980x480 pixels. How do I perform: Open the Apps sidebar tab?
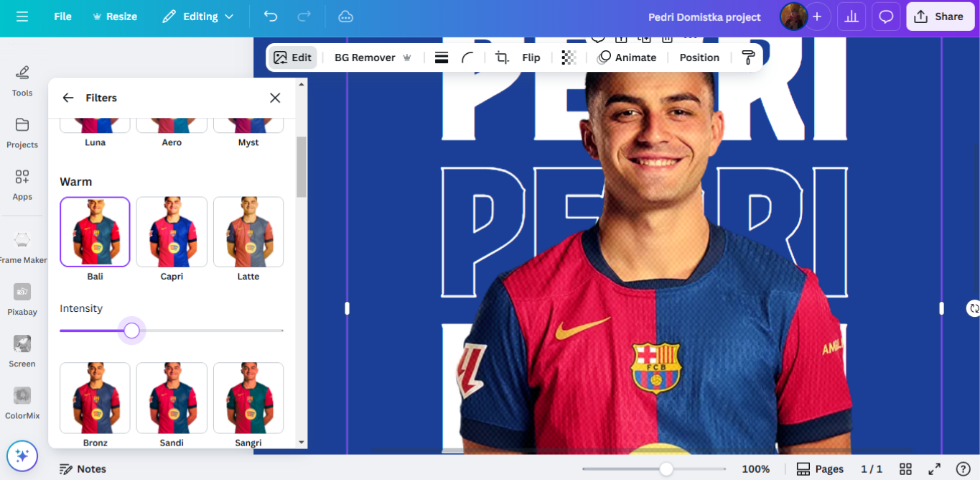click(x=22, y=185)
